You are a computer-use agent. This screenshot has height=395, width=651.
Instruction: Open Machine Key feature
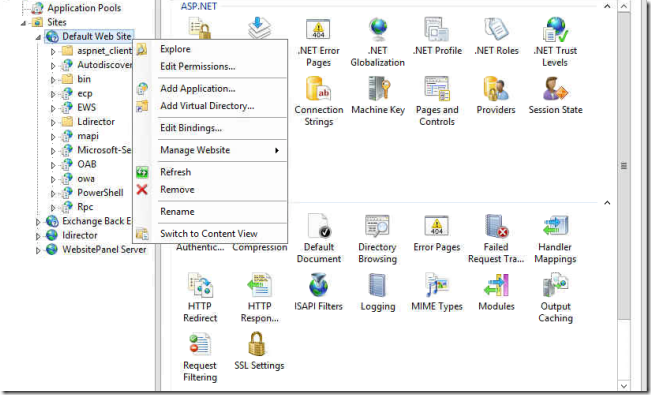pos(377,96)
